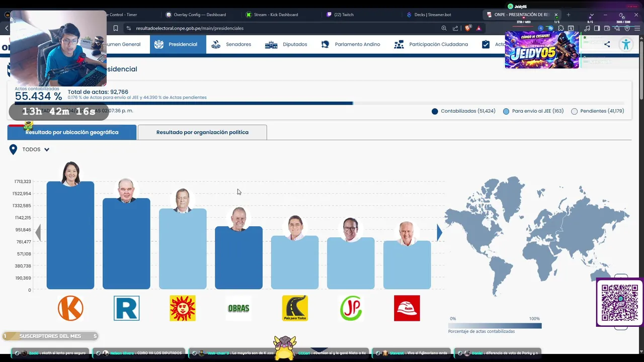The height and width of the screenshot is (362, 644).
Task: Click the JEIDY05 creator code banner
Action: pos(542,50)
